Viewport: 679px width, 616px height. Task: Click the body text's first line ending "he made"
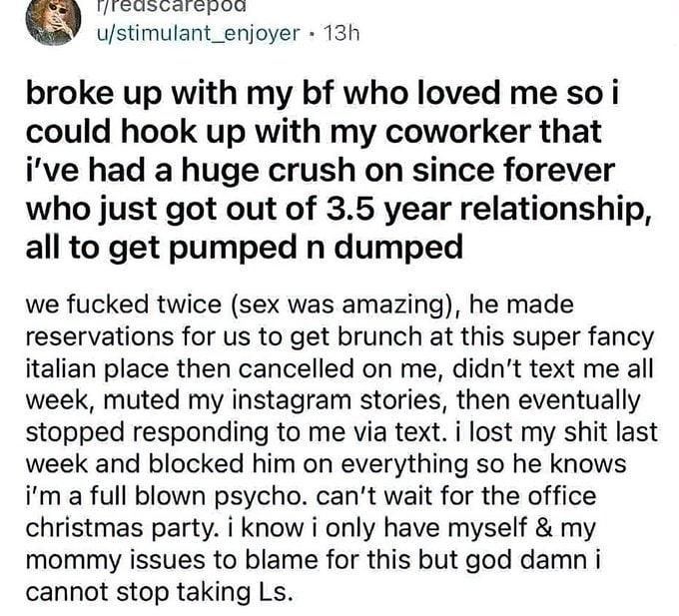[x=300, y=305]
